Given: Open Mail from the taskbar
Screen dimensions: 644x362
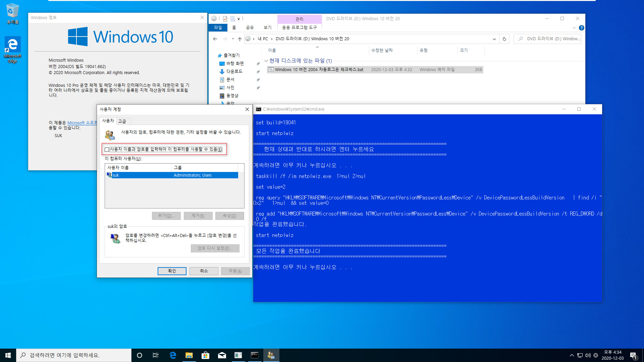Looking at the screenshot, I should click(x=222, y=355).
